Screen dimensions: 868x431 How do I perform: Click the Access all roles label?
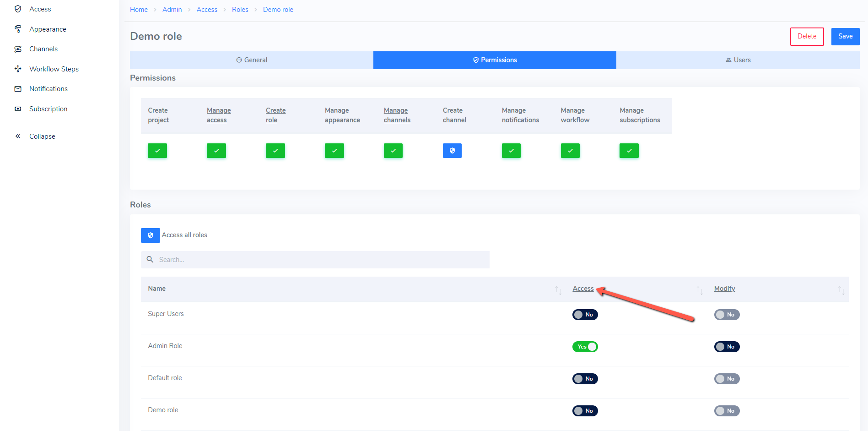[184, 235]
